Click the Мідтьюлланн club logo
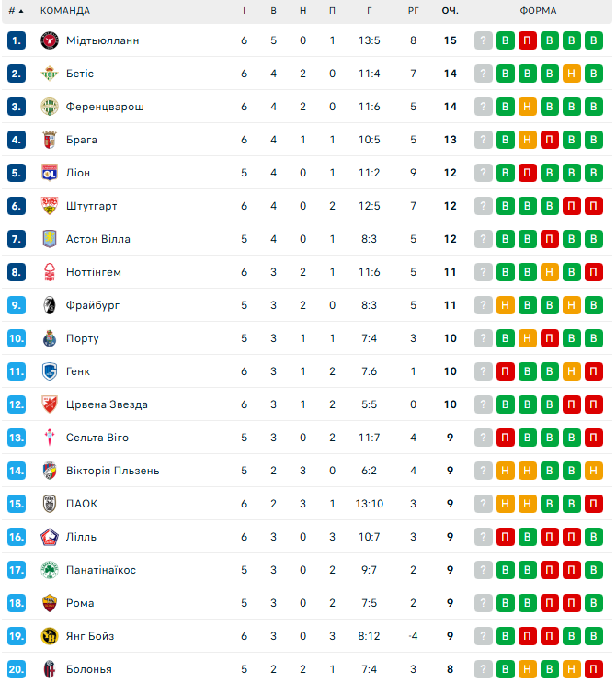The image size is (616, 683). coord(50,40)
